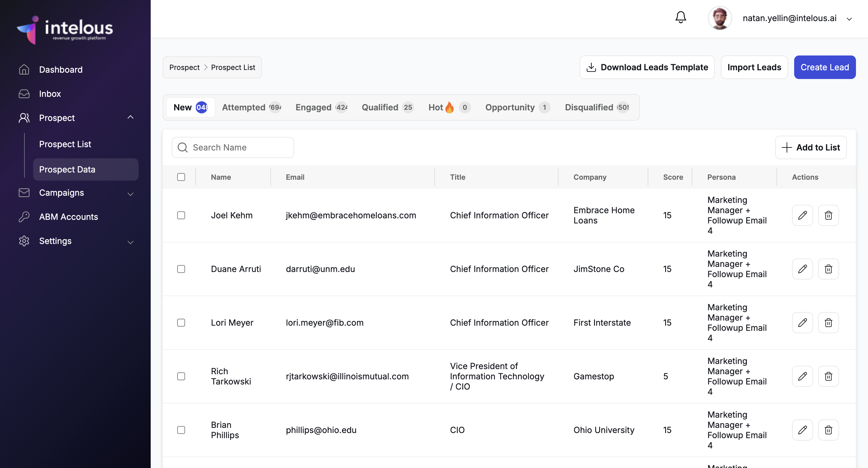Open the Inbox tray icon in sidebar
This screenshot has width=868, height=468.
pos(24,94)
